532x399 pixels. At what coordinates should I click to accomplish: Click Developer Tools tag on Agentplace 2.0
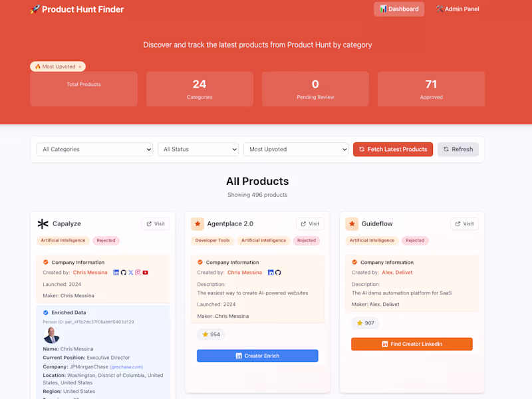click(212, 241)
